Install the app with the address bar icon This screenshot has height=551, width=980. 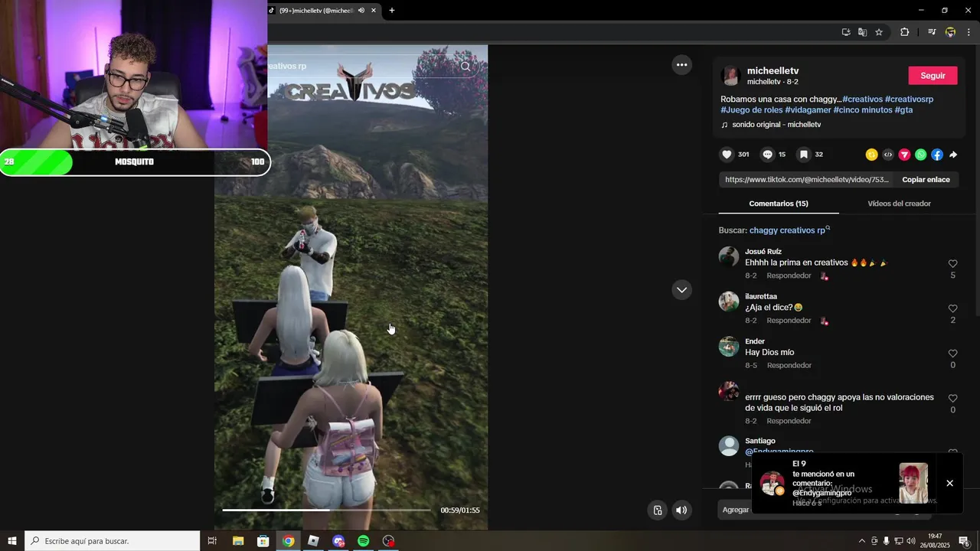(x=846, y=32)
